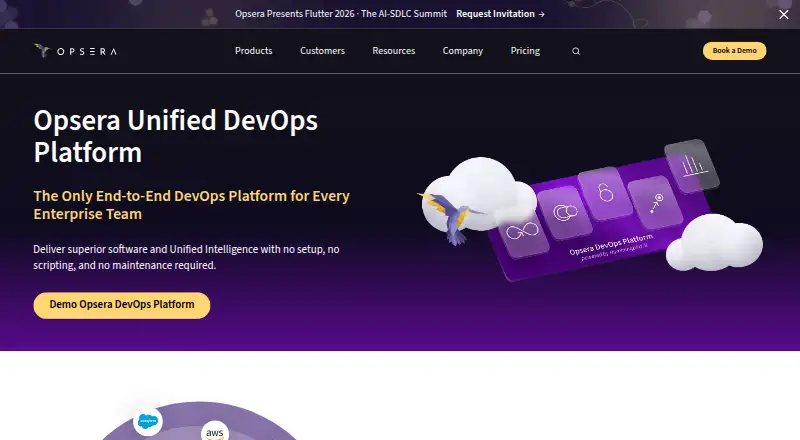Click the End-to-End DevOps Platform subheading

tap(191, 205)
